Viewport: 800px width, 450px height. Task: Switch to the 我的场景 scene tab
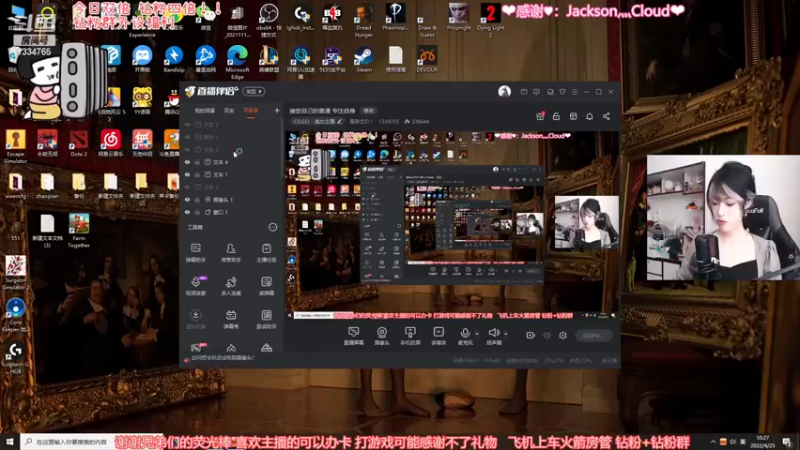point(205,110)
